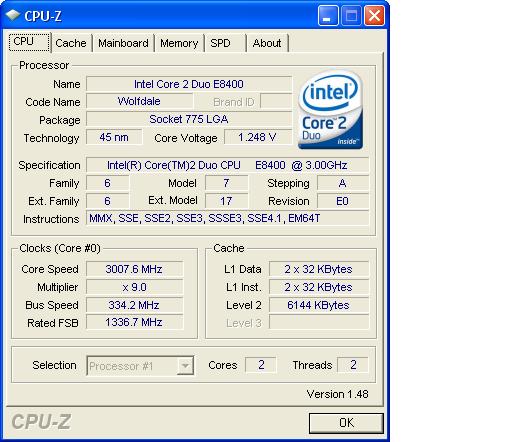Select the Memory tab

coord(179,43)
